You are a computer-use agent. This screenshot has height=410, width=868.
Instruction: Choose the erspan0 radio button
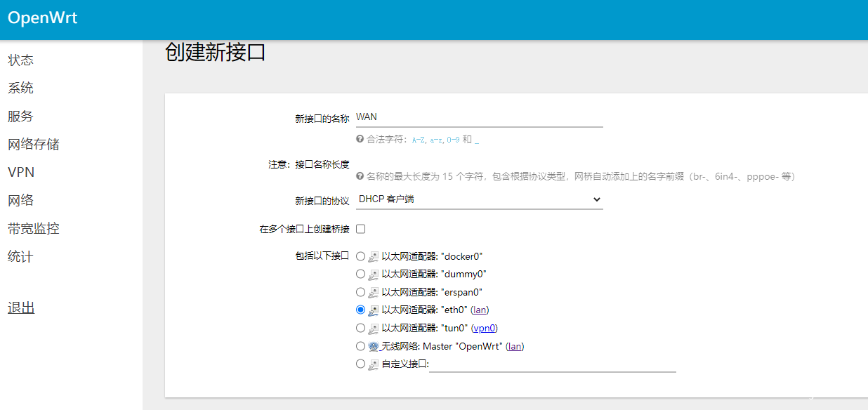point(361,292)
